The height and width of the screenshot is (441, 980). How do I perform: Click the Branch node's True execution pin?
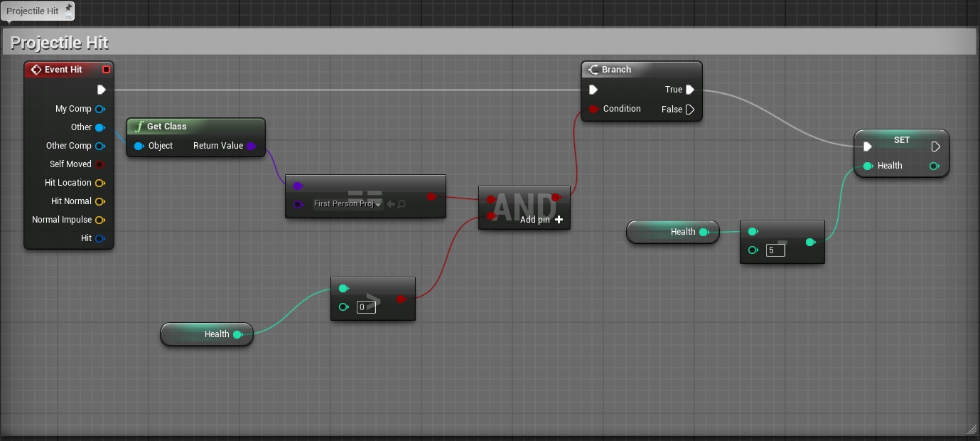pyautogui.click(x=689, y=90)
